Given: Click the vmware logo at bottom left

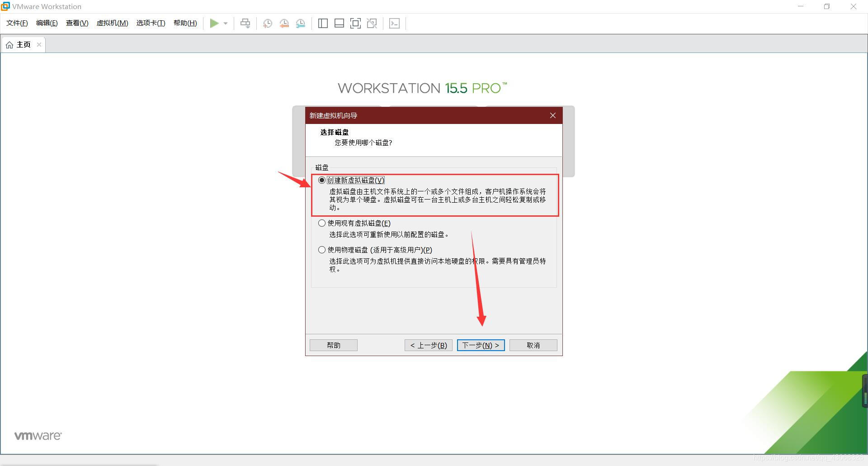Looking at the screenshot, I should pyautogui.click(x=38, y=436).
